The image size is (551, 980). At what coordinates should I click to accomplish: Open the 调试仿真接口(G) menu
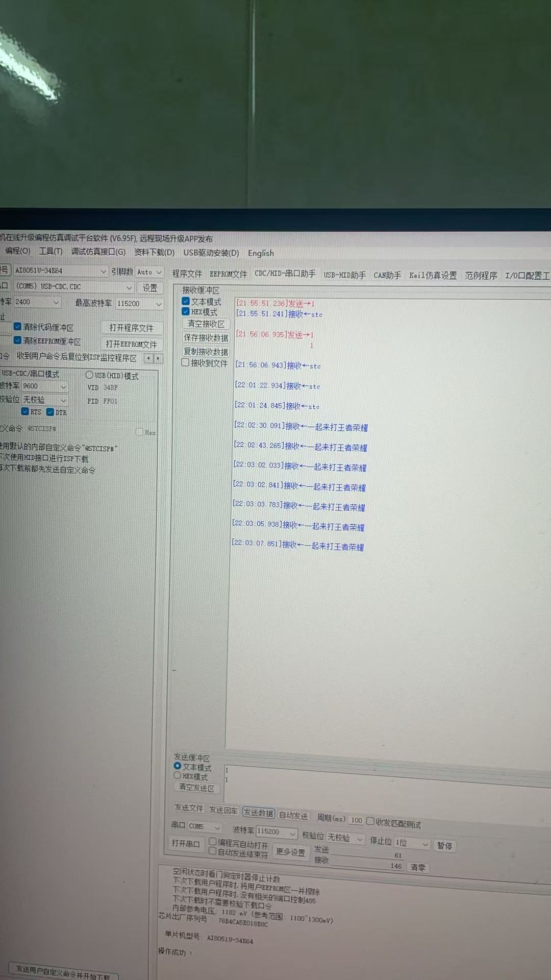click(x=98, y=252)
